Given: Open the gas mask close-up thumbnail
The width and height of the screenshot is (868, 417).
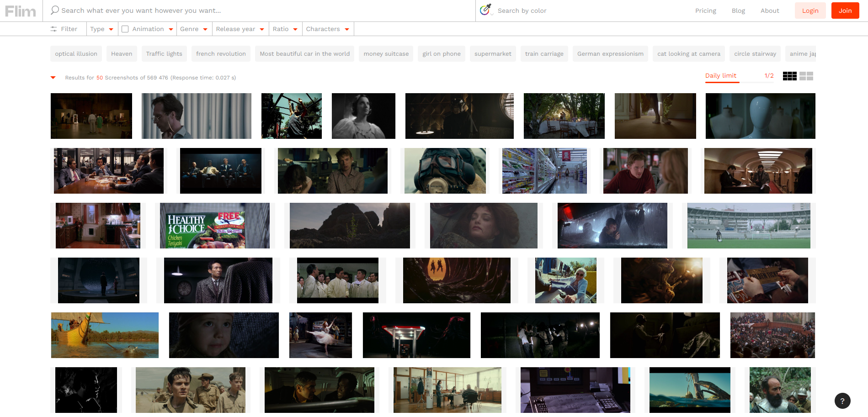Looking at the screenshot, I should 445,171.
